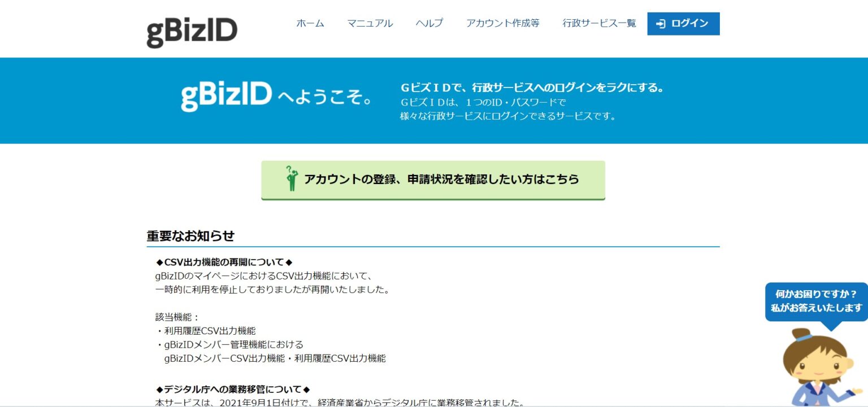
Task: Open the マニュアル menu item
Action: tap(371, 23)
